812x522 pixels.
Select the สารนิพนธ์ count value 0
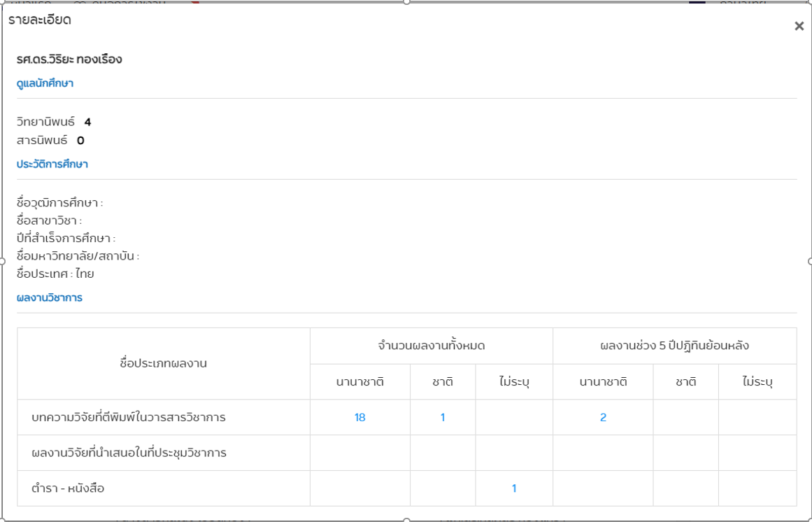tap(80, 141)
